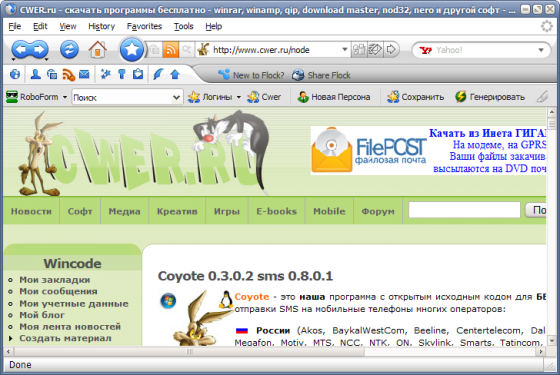The height and width of the screenshot is (375, 560).
Task: Open the File menu
Action: (x=15, y=26)
